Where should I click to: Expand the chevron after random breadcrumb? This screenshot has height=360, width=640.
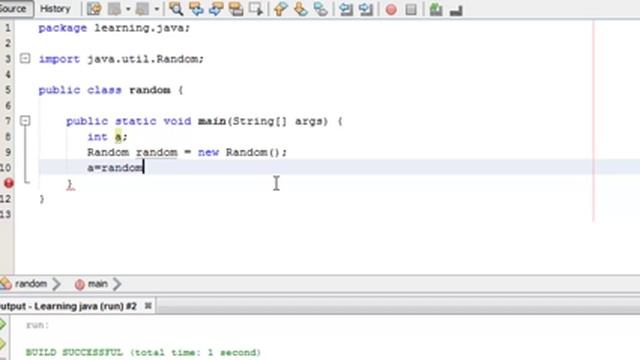pyautogui.click(x=57, y=284)
